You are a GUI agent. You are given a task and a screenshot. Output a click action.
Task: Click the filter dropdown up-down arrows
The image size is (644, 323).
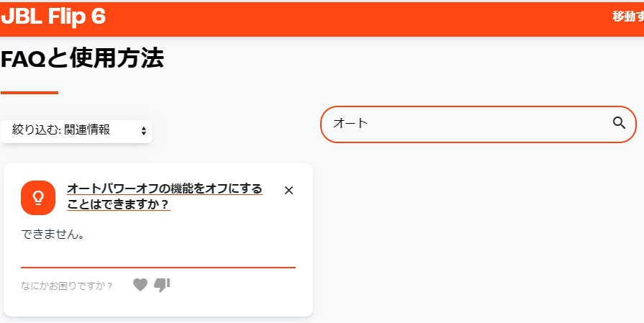click(x=144, y=131)
